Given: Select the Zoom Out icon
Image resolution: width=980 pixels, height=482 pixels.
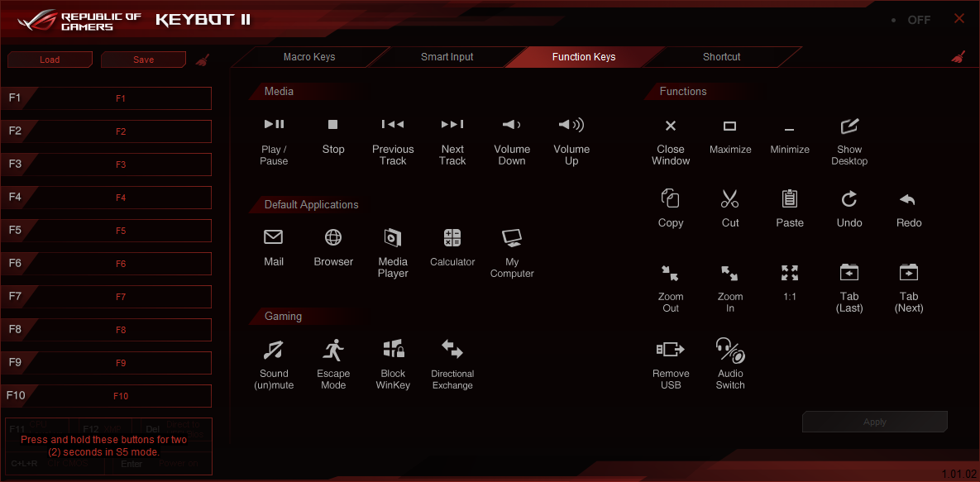Looking at the screenshot, I should point(670,273).
